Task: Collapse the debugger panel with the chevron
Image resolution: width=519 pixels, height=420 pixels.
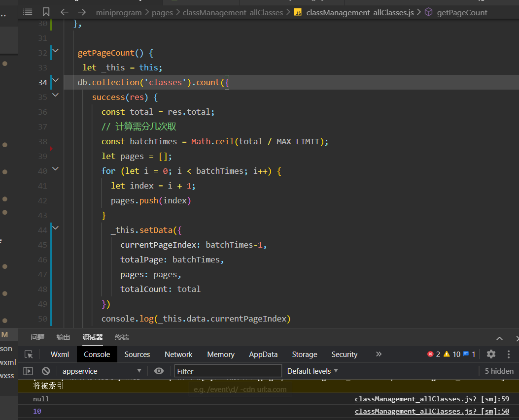Action: 499,338
